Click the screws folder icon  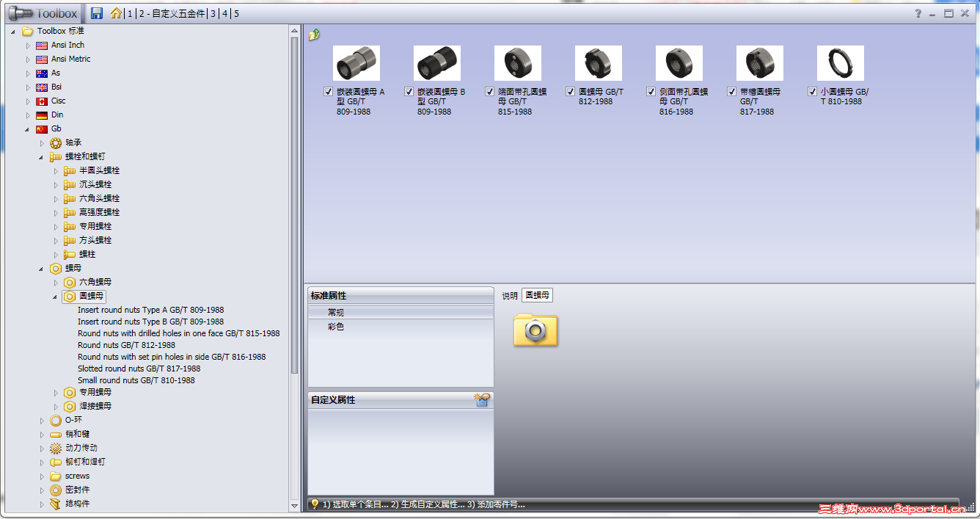(56, 476)
